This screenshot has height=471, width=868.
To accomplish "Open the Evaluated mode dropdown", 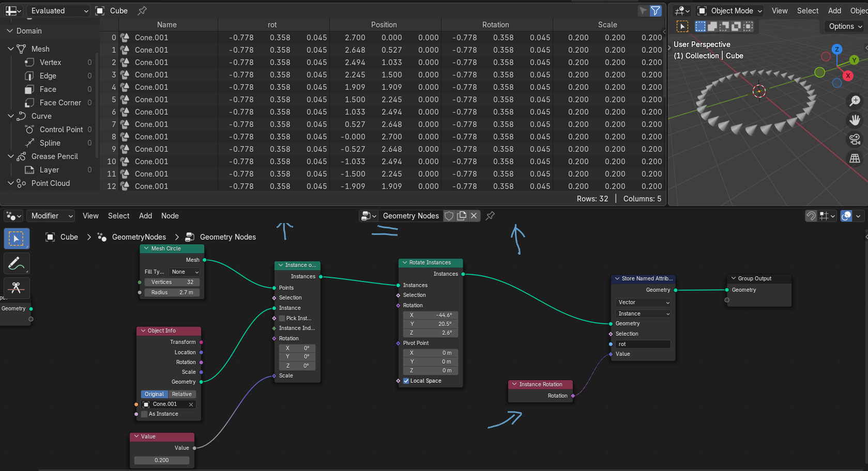I will 58,11.
